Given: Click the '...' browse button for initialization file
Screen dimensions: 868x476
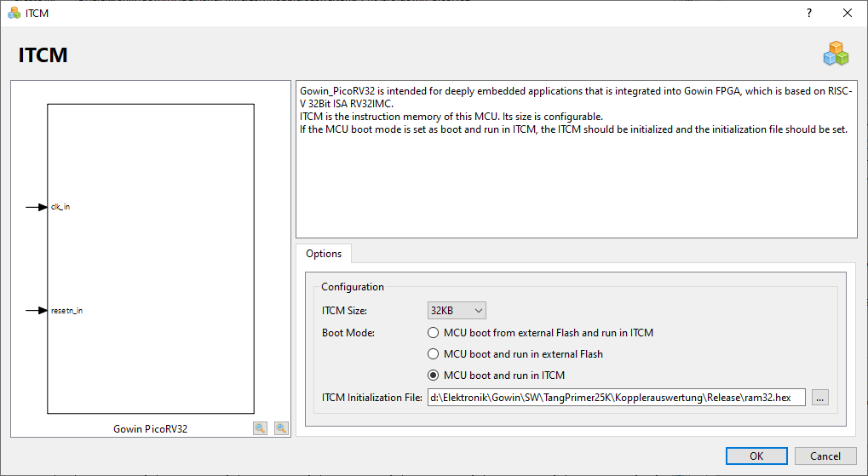Looking at the screenshot, I should coord(819,397).
